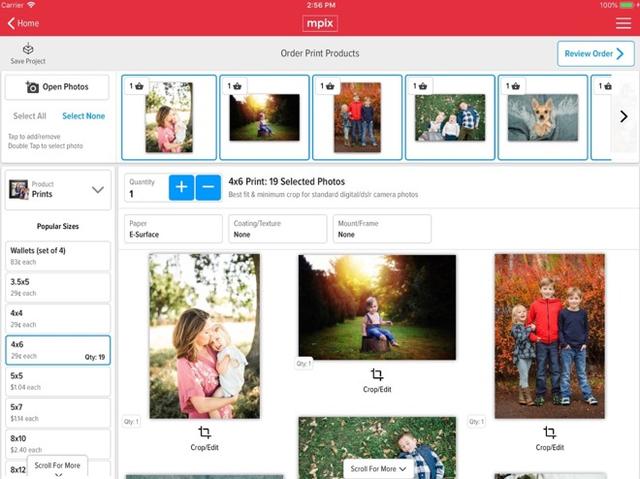Tap the minus quantity button
The image size is (640, 479).
click(x=208, y=187)
